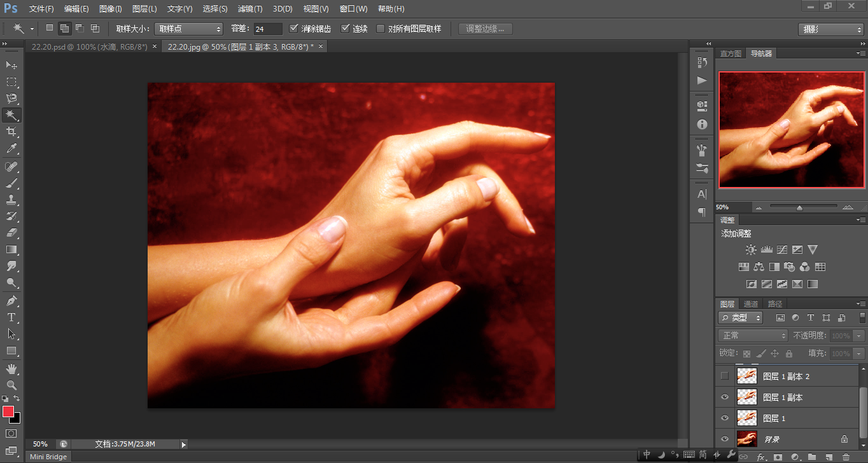Screen dimensions: 868x463
Task: Swap foreground and background colors
Action: [x=17, y=399]
